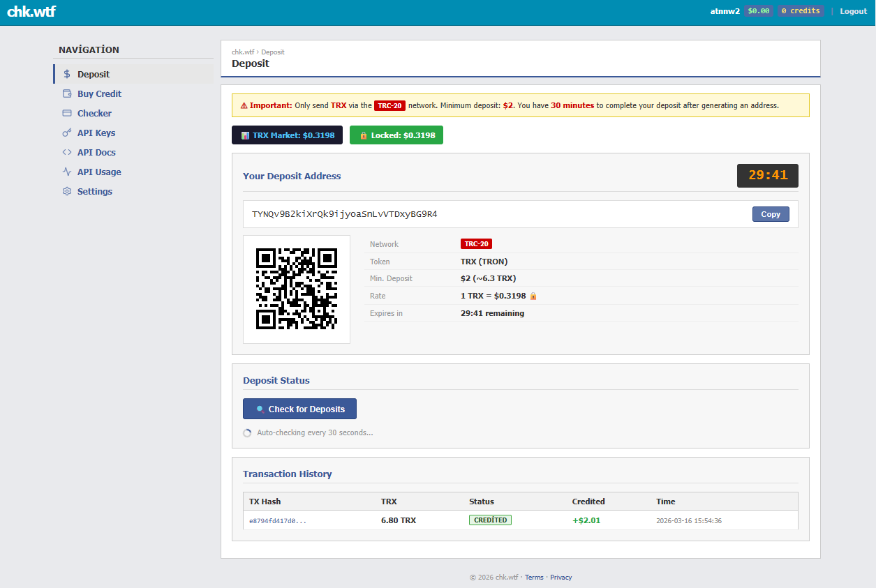
Task: Click the lock icon beside the rate value
Action: pos(533,296)
